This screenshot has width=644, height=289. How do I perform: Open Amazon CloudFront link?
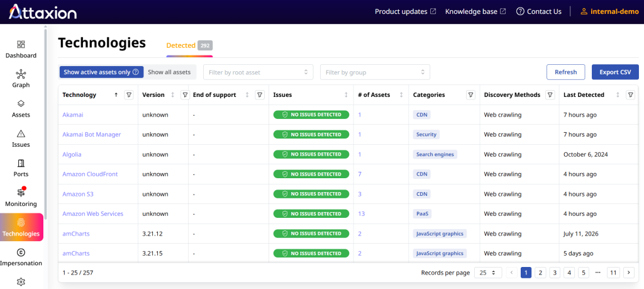pos(90,174)
